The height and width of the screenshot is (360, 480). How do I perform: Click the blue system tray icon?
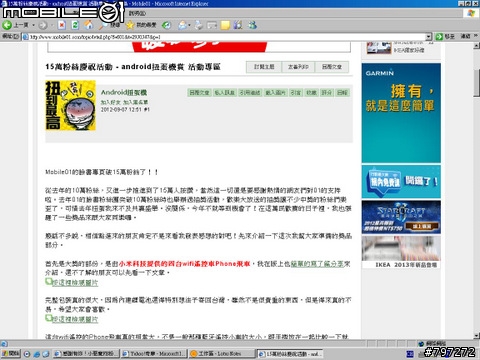(x=410, y=354)
